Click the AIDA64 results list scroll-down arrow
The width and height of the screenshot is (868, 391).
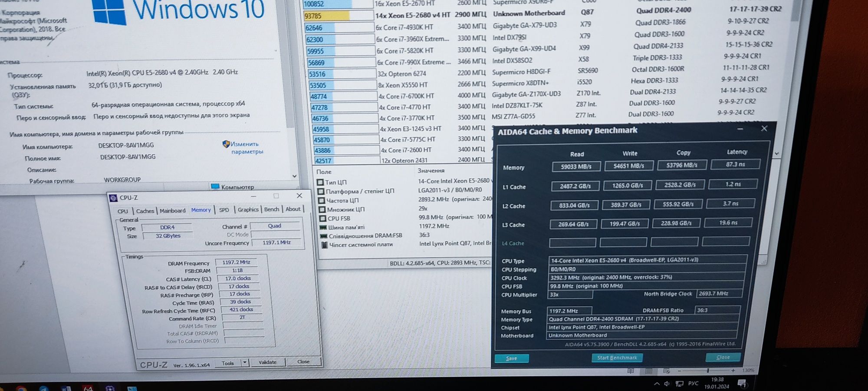[x=776, y=153]
